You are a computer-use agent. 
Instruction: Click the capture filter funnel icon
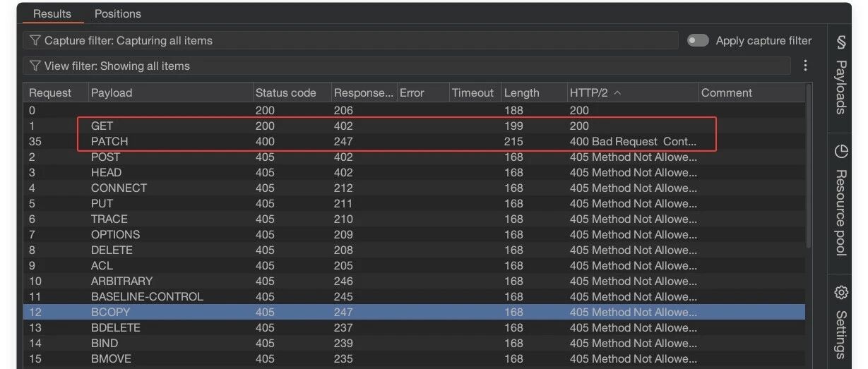[x=35, y=41]
